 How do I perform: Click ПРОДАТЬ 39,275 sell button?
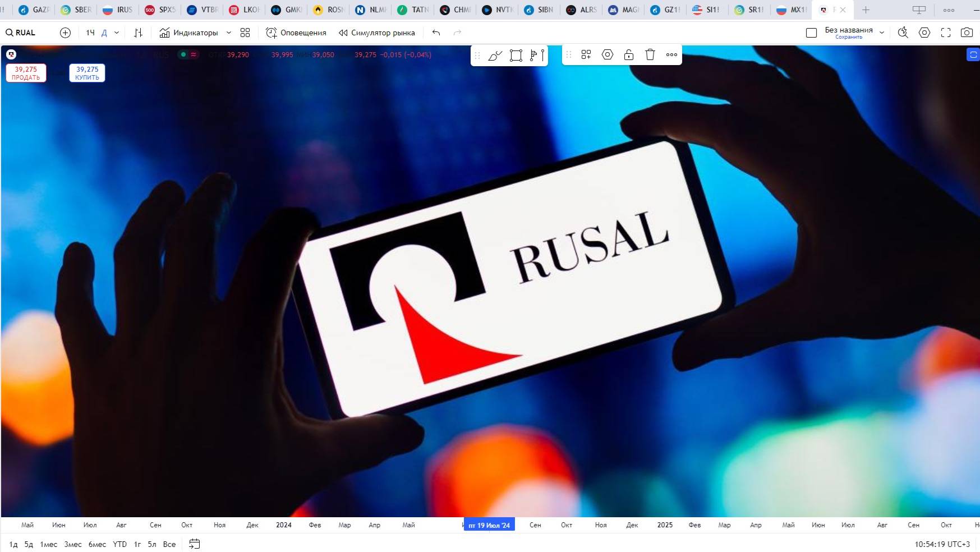[x=26, y=73]
